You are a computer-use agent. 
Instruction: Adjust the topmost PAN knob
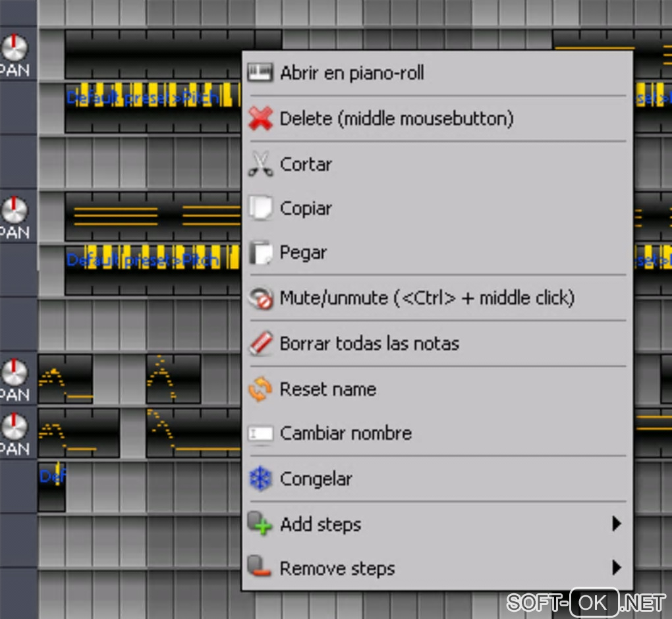tap(14, 47)
